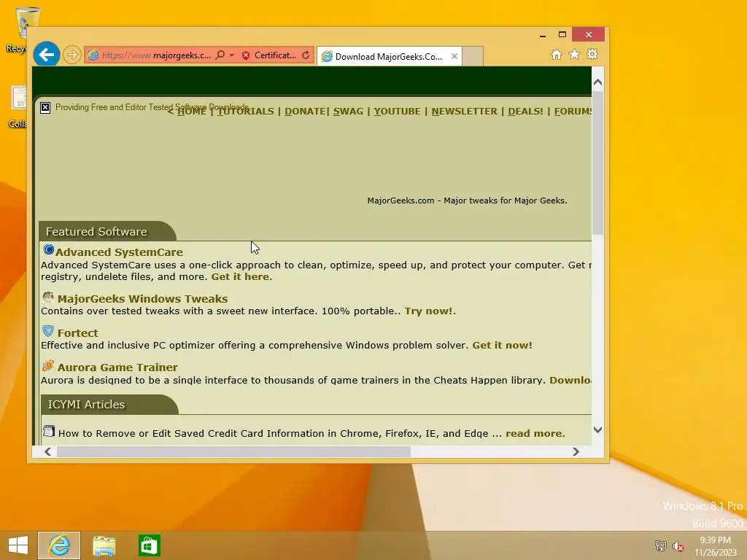747x560 pixels.
Task: Click the horizontal scrollbar right arrow
Action: pyautogui.click(x=576, y=451)
